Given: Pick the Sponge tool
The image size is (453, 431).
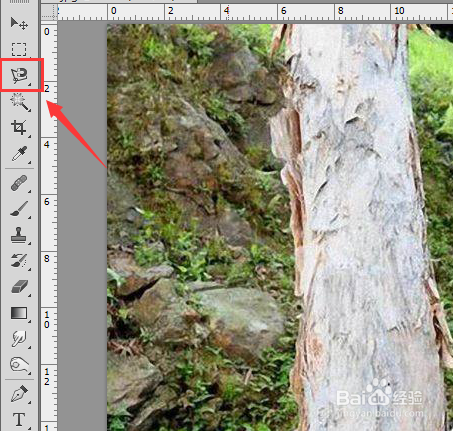Looking at the screenshot, I should coord(19,365).
